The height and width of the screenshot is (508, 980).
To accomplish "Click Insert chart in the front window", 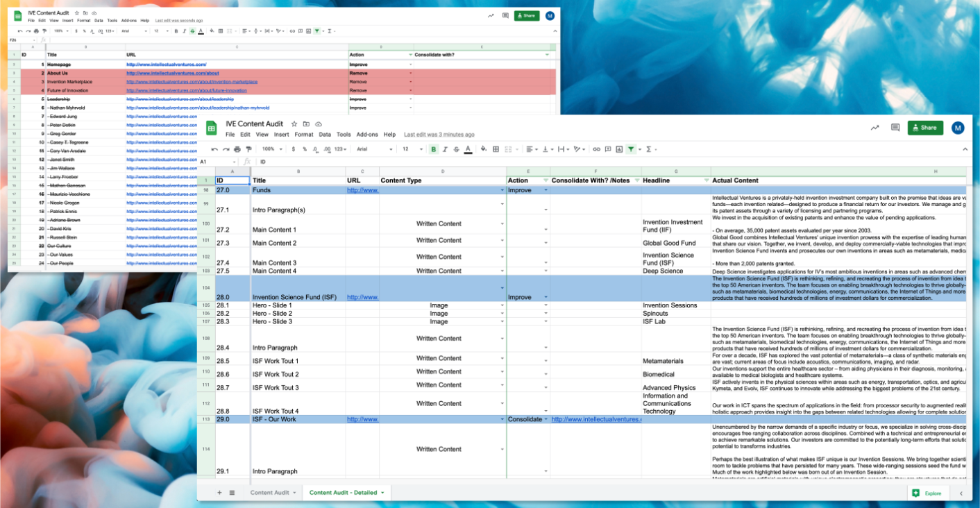I will [619, 149].
